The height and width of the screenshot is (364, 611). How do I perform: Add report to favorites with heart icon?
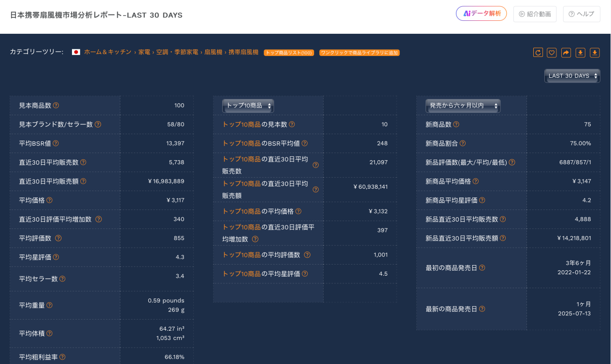click(552, 53)
